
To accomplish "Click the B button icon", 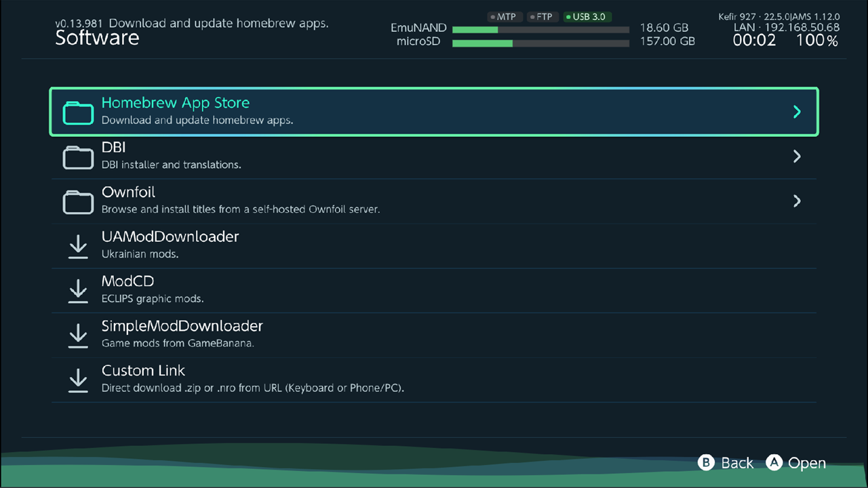I will click(x=707, y=462).
